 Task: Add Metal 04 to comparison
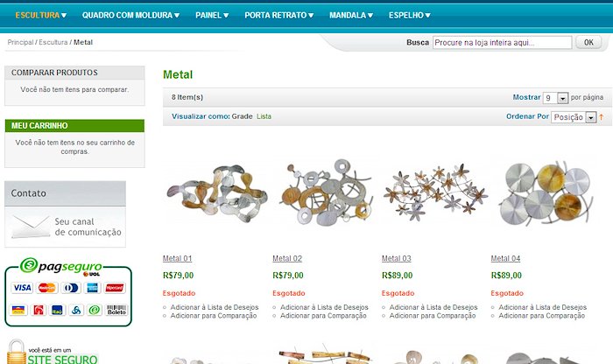pos(542,316)
